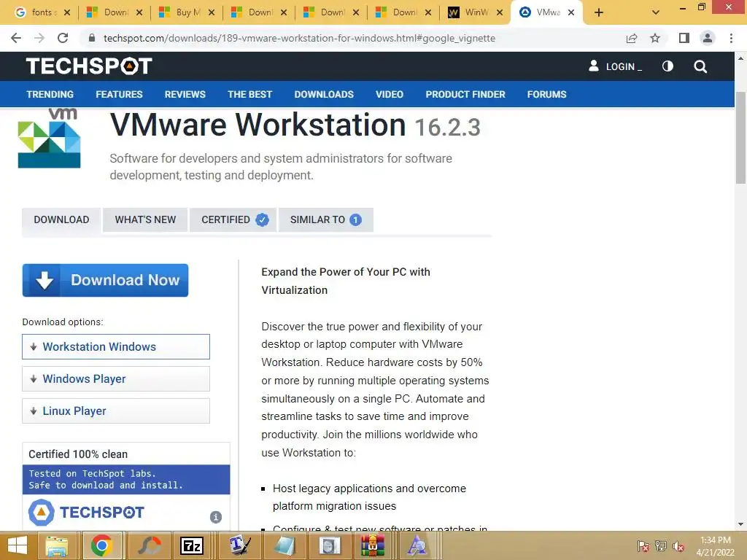Open Chrome three-dot menu

click(731, 38)
